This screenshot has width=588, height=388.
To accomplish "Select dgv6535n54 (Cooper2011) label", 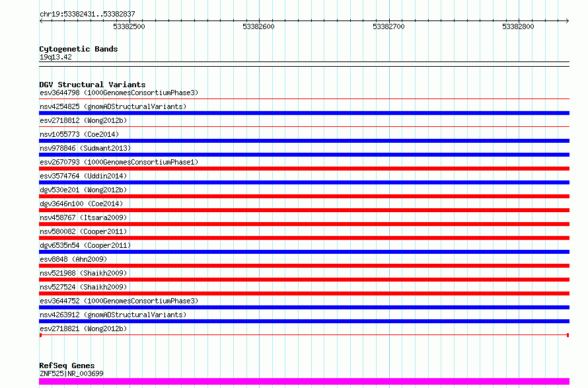I will coord(85,245).
